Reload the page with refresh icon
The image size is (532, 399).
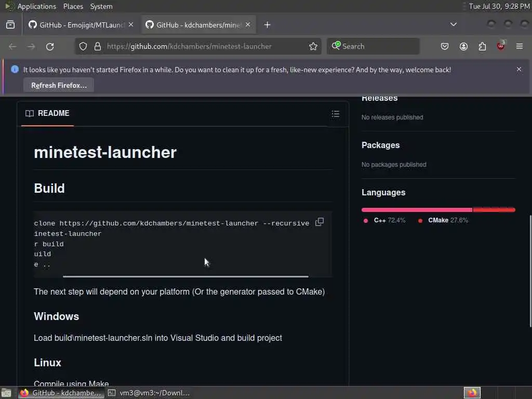click(x=50, y=46)
